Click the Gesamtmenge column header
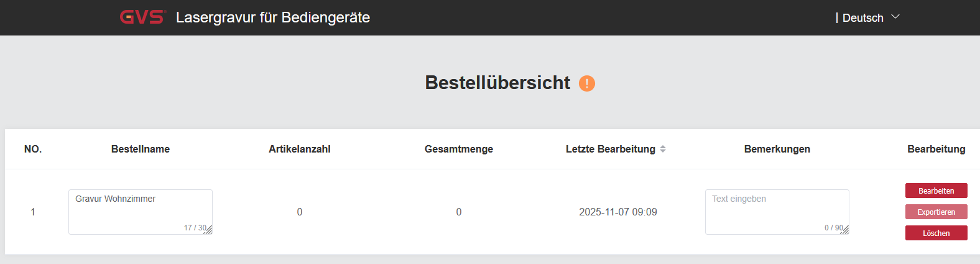 (459, 149)
